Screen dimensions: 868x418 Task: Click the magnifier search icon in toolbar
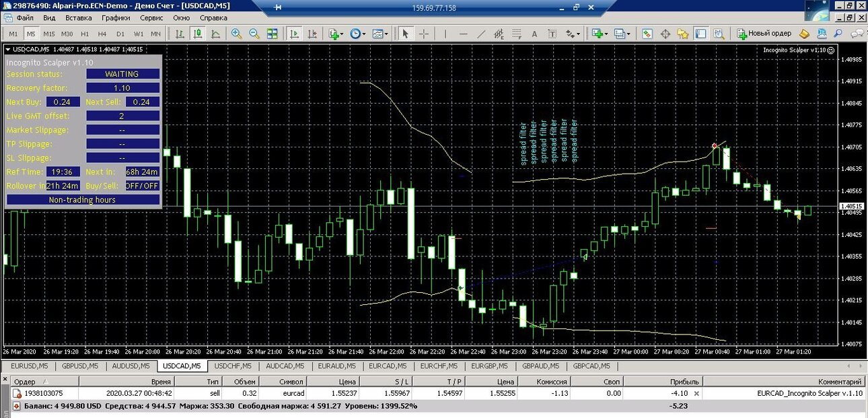pyautogui.click(x=839, y=34)
